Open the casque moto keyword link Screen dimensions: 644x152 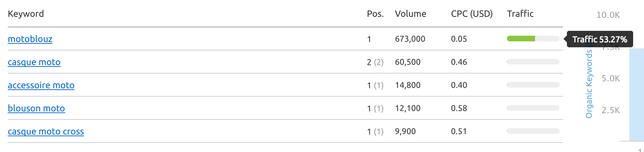coord(34,62)
